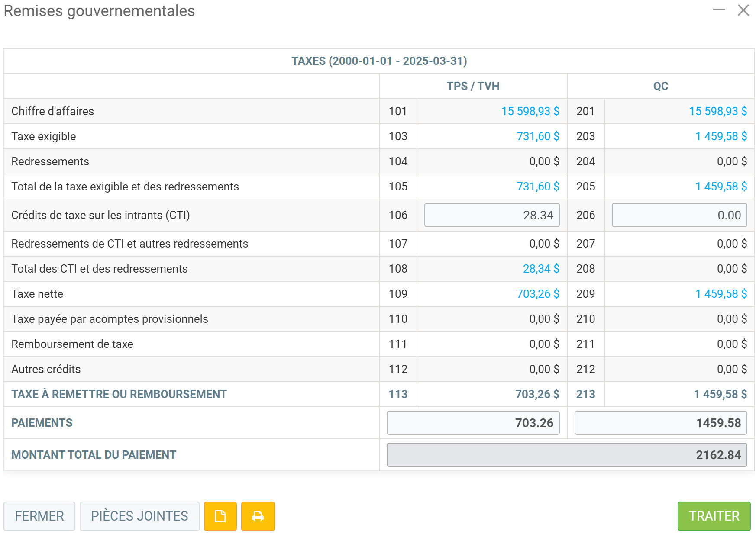Image resolution: width=756 pixels, height=534 pixels.
Task: Open QC Taxe nette amount line 209
Action: point(720,294)
